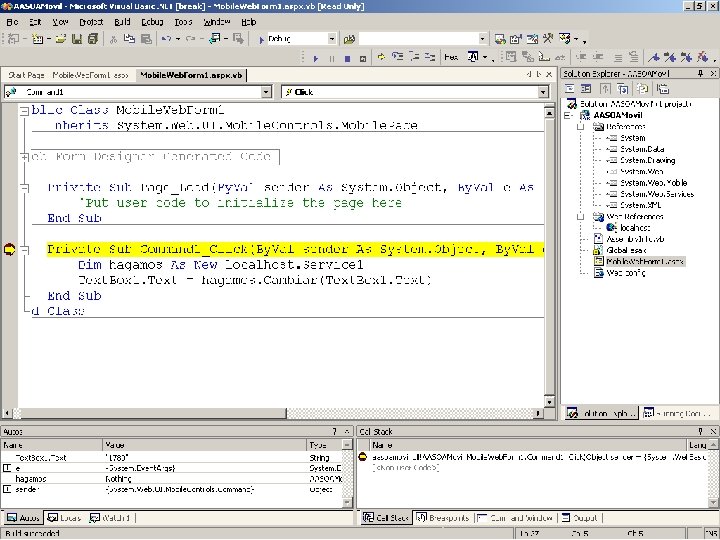
Task: Switch to the Watch 1 tab
Action: point(110,518)
